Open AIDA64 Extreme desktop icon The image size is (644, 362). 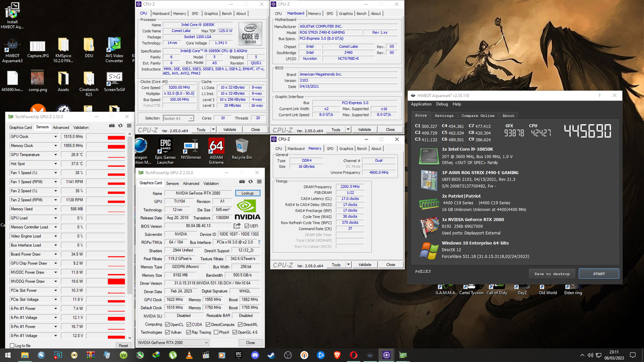216,151
